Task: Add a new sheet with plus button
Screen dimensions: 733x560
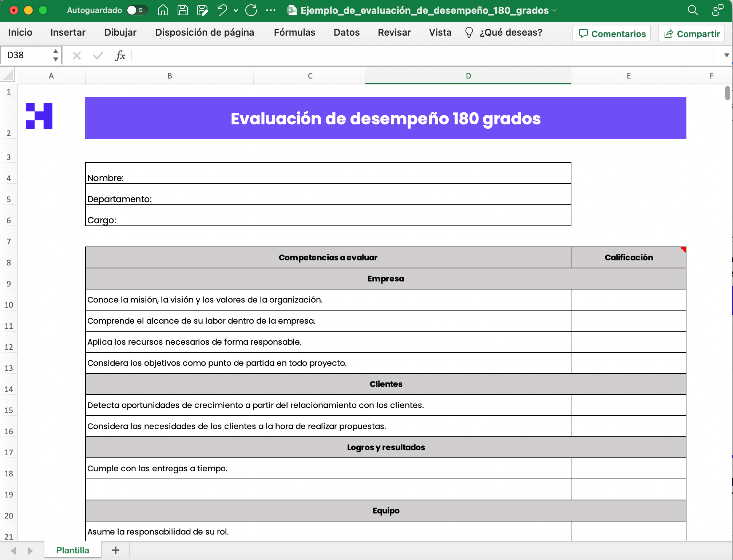Action: tap(116, 550)
